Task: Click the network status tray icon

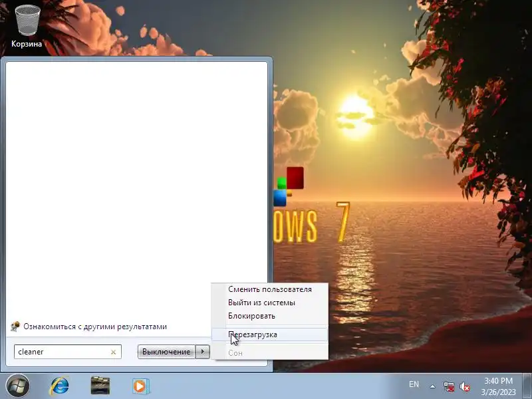Action: pyautogui.click(x=448, y=386)
